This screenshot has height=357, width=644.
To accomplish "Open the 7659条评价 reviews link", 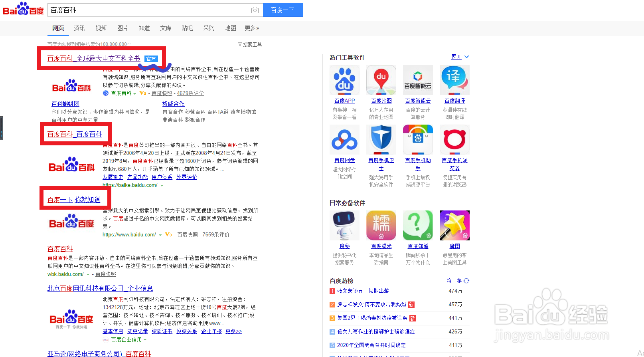I will (x=216, y=234).
